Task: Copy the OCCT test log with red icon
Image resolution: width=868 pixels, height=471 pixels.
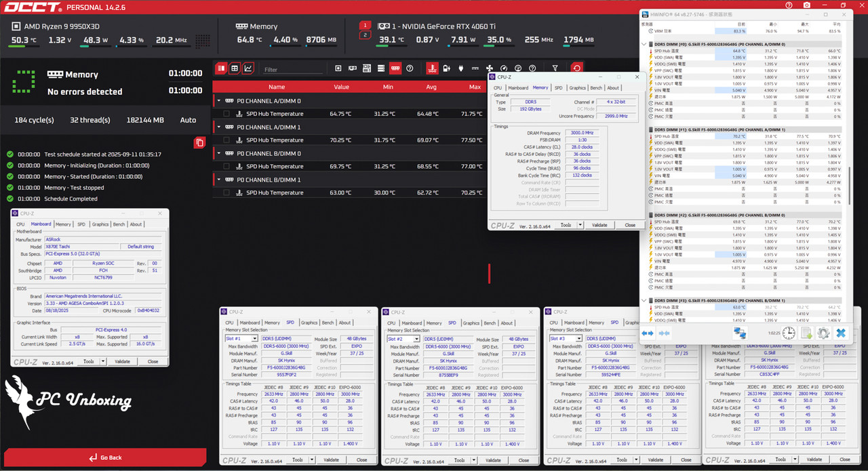Action: point(199,142)
